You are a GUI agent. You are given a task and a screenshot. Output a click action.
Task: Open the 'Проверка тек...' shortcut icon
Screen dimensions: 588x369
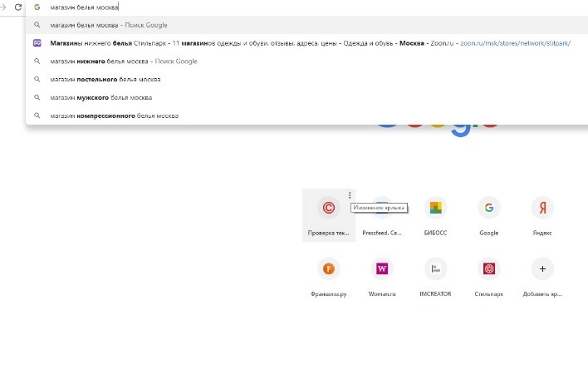329,208
